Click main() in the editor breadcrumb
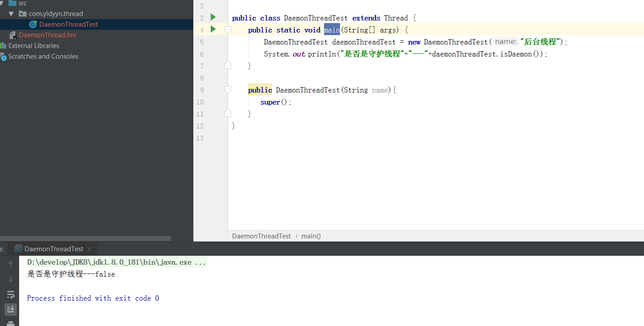Screen dimensions: 644x326 (311, 236)
